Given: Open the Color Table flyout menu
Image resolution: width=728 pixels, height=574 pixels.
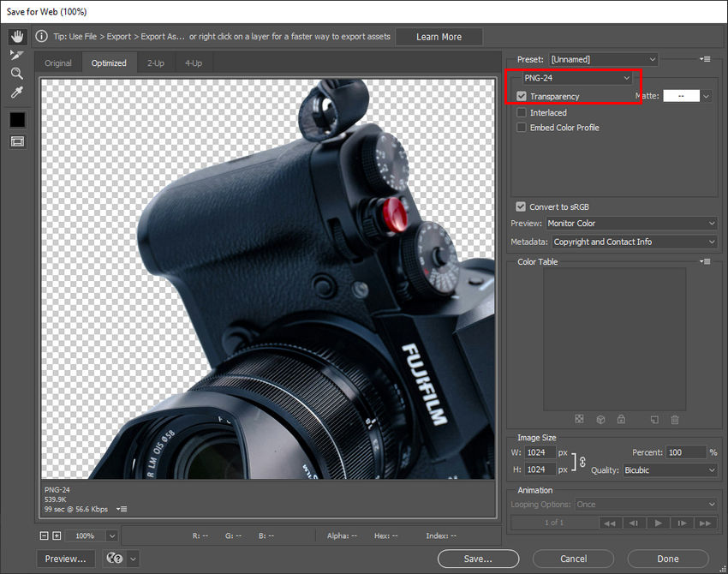Looking at the screenshot, I should [x=705, y=261].
